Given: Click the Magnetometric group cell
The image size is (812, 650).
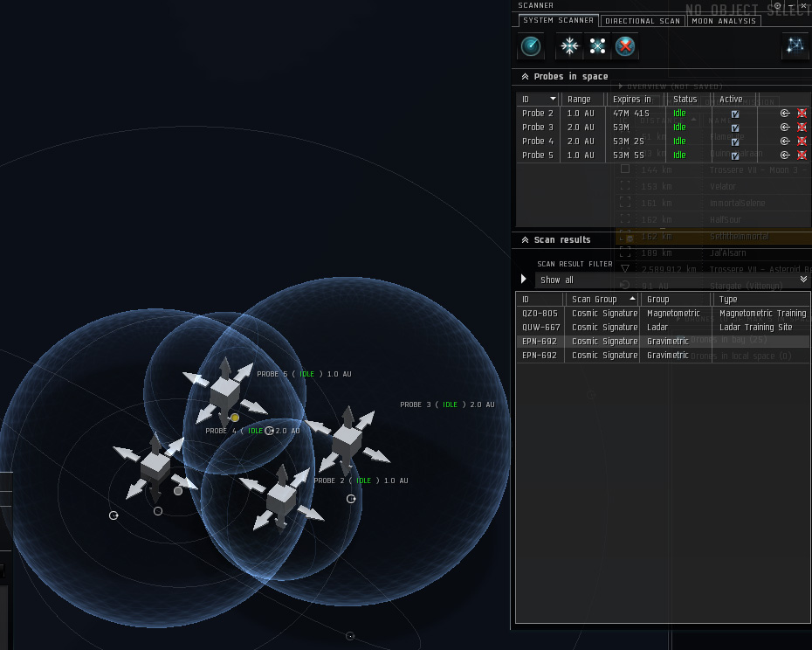Looking at the screenshot, I should 673,313.
